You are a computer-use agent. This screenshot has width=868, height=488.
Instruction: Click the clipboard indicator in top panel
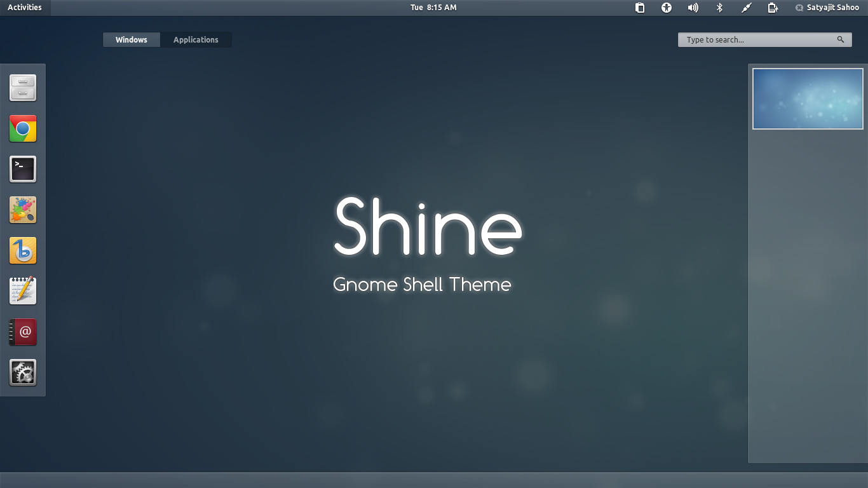pos(640,8)
